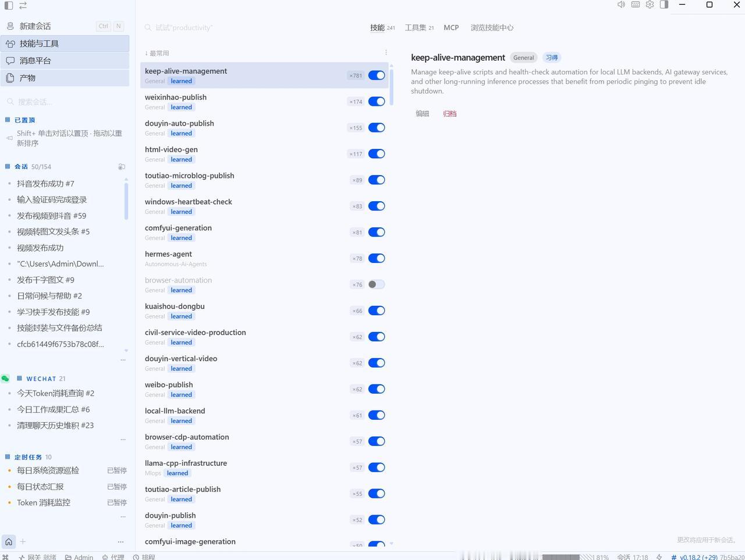Click the command icon in status bar
The height and width of the screenshot is (560, 745).
point(5,557)
